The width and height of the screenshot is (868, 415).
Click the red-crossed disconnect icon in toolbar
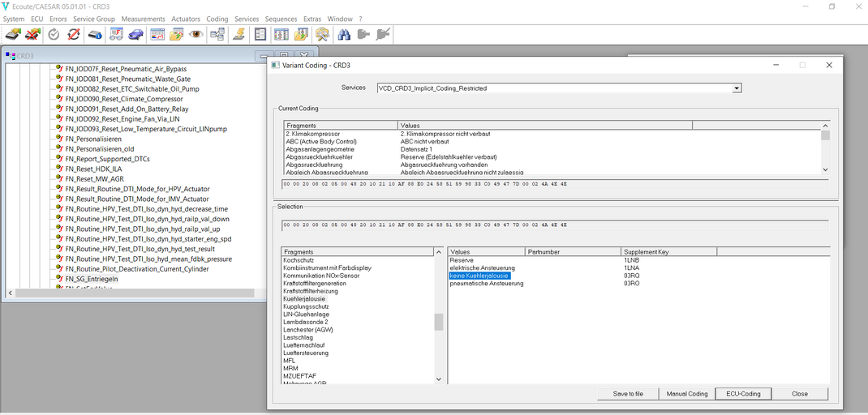(32, 34)
